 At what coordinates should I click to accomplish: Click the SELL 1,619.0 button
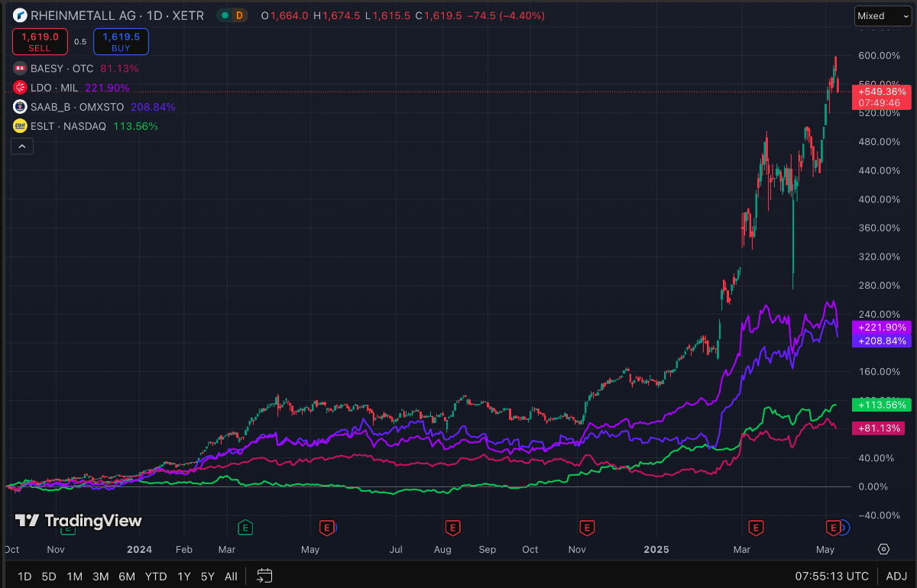tap(40, 42)
